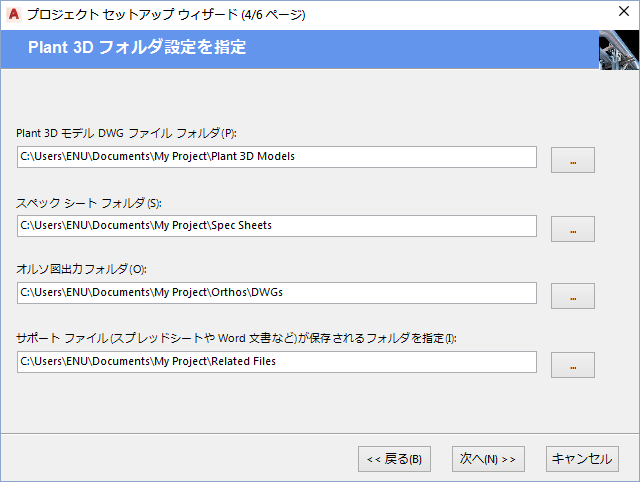Click the Spec Sheets path field
Screen dimensions: 640x482
277,226
